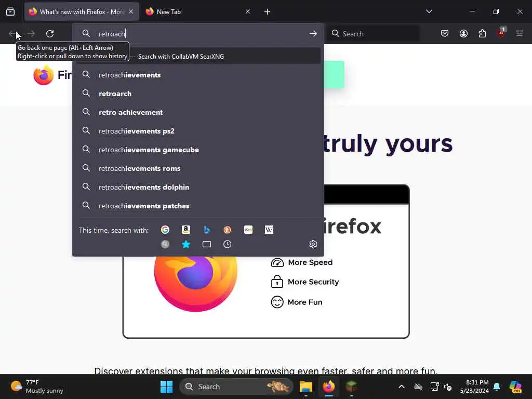
Task: Reload the current page
Action: 50,34
